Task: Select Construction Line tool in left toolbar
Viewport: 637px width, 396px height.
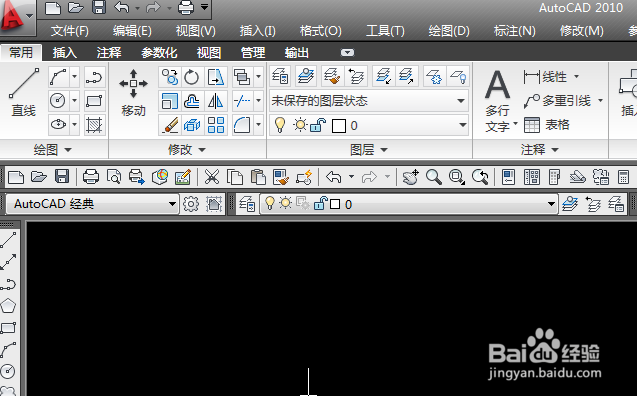Action: pos(8,262)
